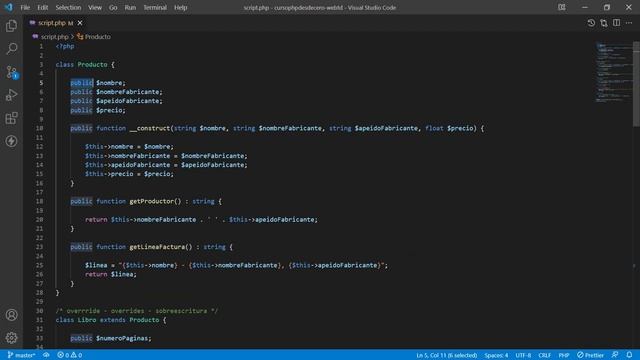Click the VS Code logo icon
Screen dimensions: 640x360
tap(9, 7)
